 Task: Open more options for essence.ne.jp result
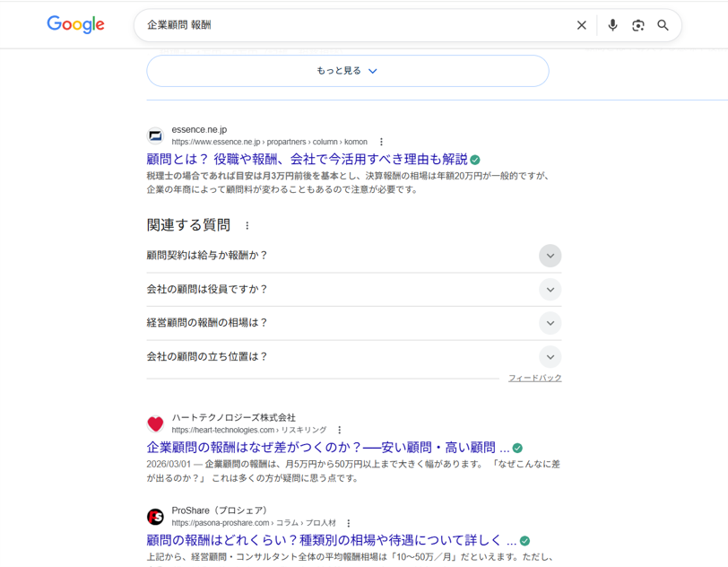point(381,142)
